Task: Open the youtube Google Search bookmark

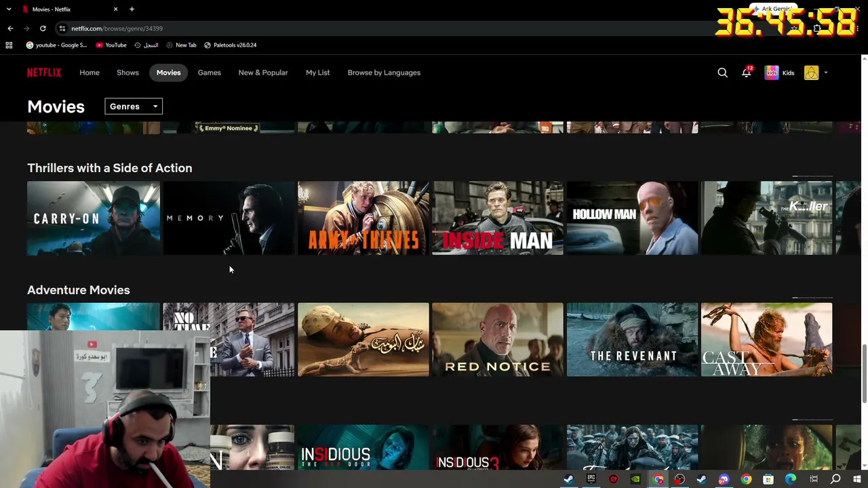Action: tap(57, 45)
